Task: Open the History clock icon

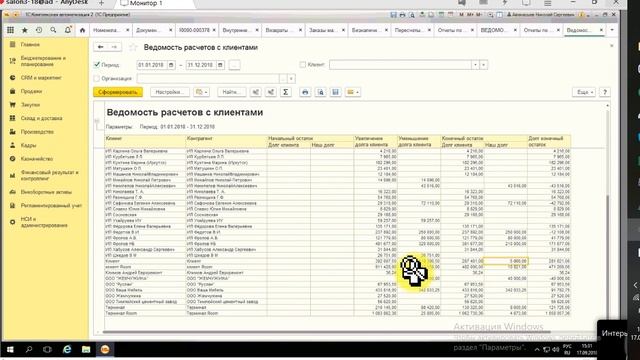Action: pyautogui.click(x=39, y=30)
